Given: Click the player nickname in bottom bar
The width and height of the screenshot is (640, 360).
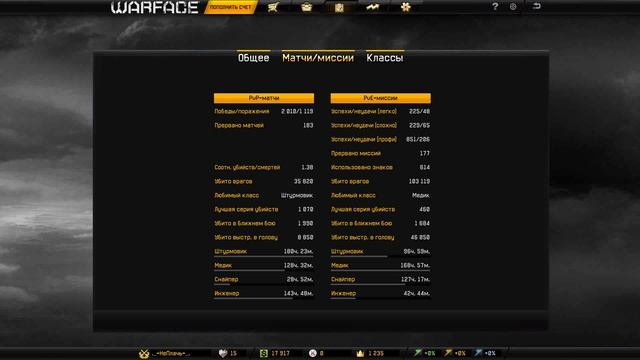Looking at the screenshot, I should [x=171, y=353].
